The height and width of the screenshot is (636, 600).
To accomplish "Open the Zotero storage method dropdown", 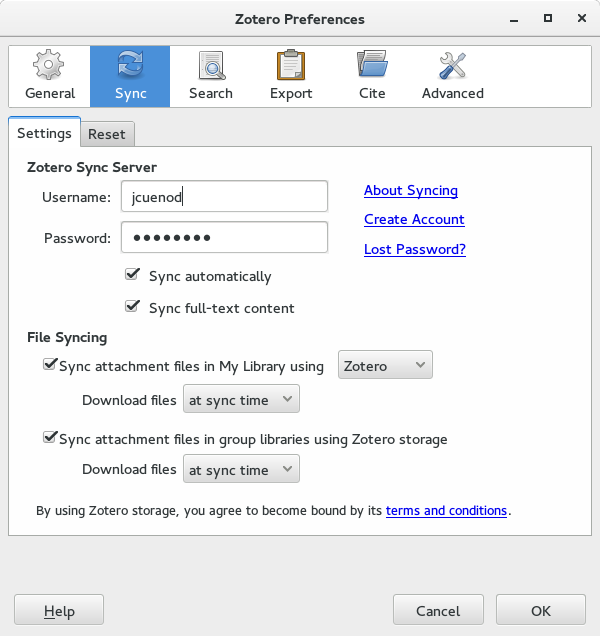I will (x=385, y=365).
